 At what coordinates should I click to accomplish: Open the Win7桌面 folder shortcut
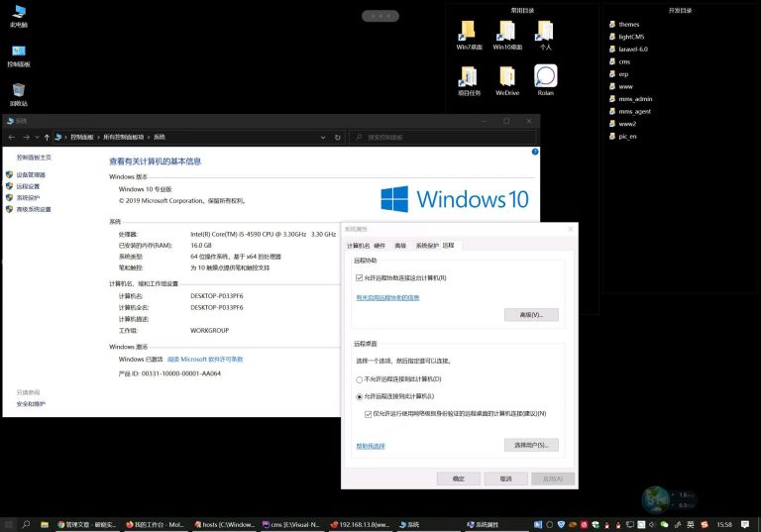click(x=469, y=36)
